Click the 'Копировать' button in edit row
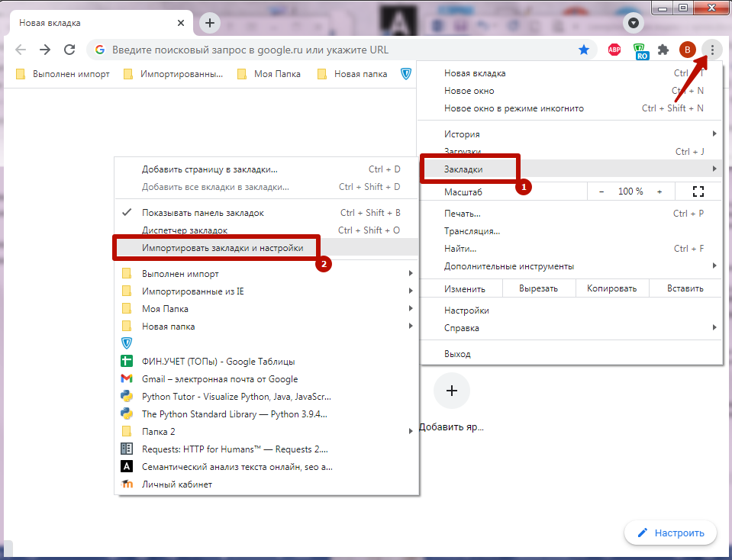This screenshot has height=560, width=732. coord(611,288)
